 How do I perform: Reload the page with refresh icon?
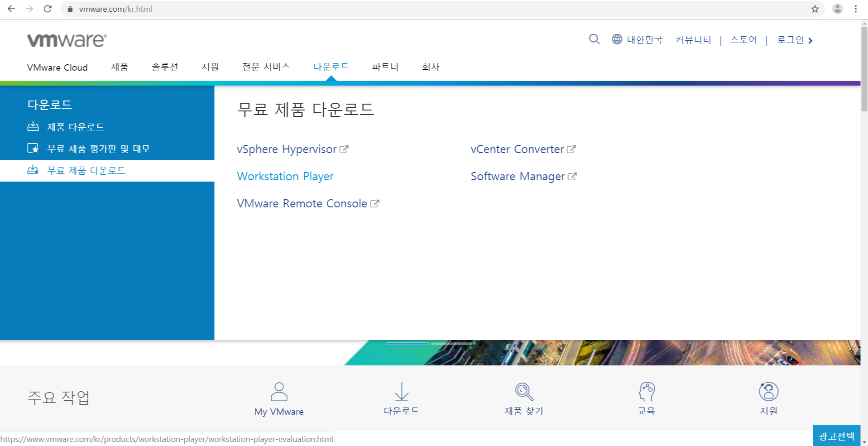(x=48, y=9)
